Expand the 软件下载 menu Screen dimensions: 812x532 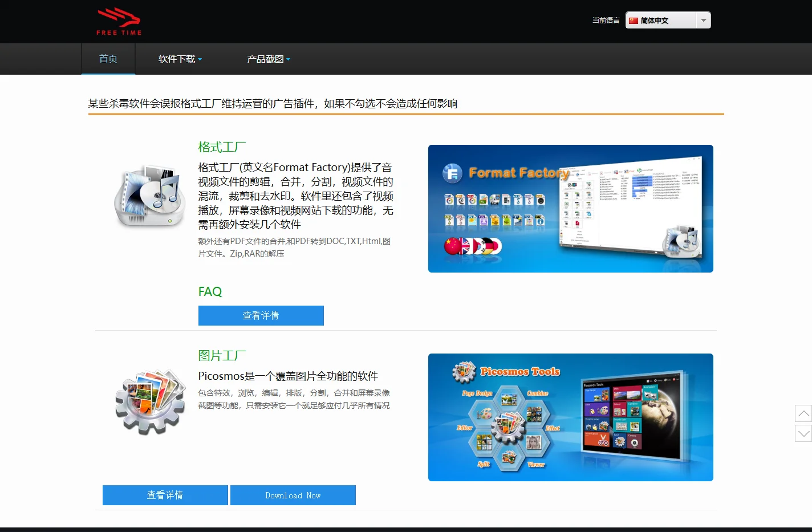[180, 59]
